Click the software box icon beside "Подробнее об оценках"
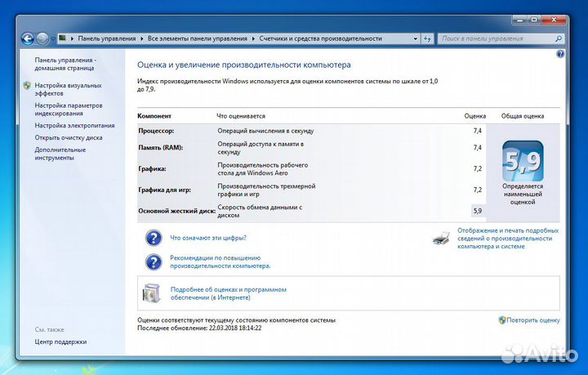This screenshot has width=588, height=375. [154, 292]
